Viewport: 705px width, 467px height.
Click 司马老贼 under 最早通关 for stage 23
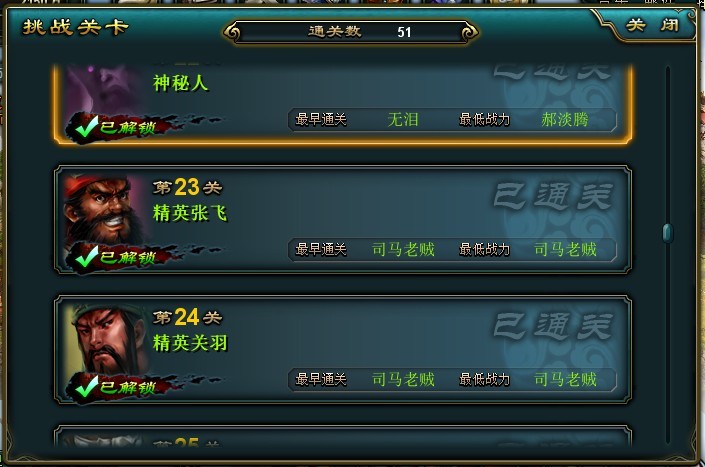point(403,249)
